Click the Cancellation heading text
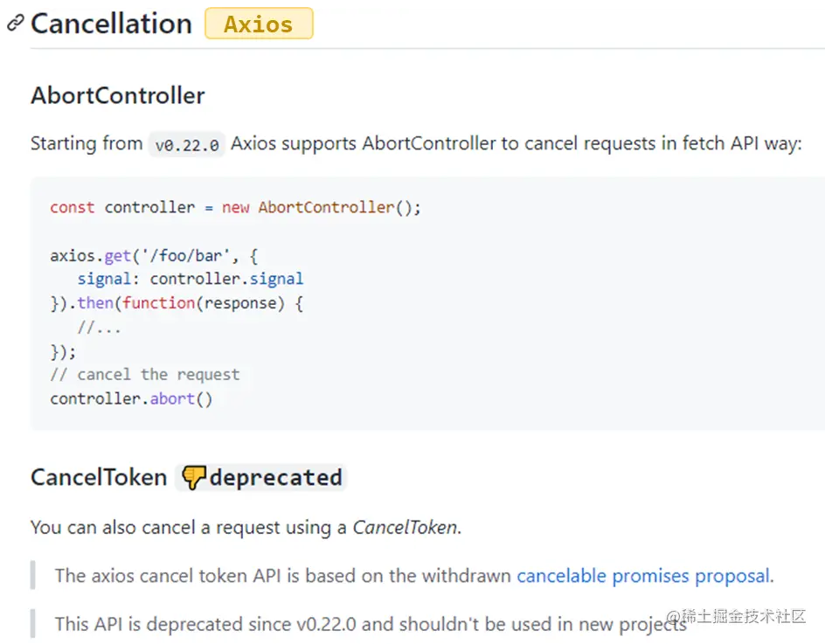Image resolution: width=825 pixels, height=644 pixels. coord(112,24)
